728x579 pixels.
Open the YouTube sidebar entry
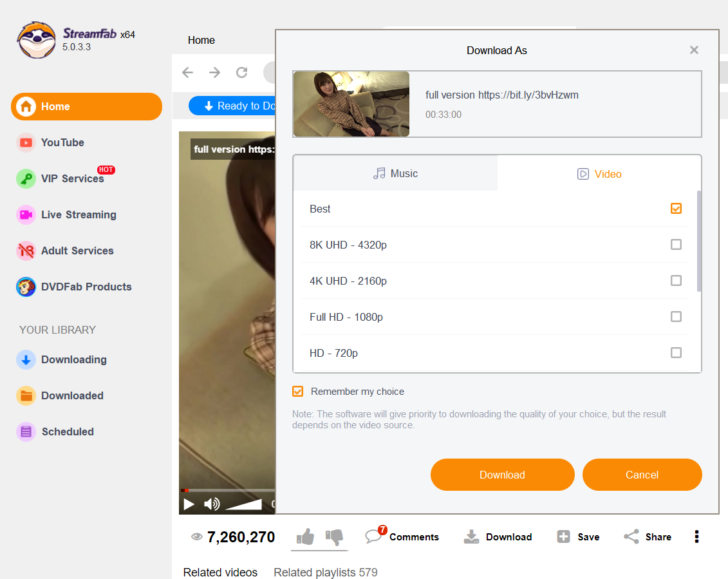click(x=62, y=143)
